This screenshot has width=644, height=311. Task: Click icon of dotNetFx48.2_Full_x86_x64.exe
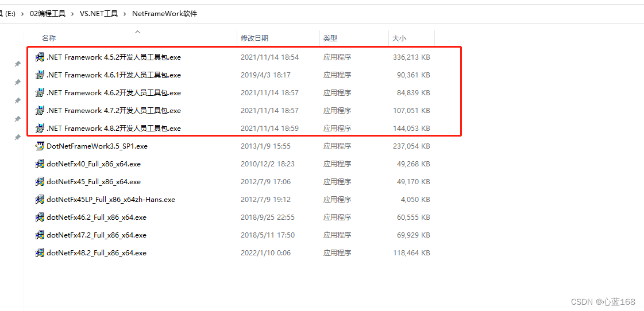pos(40,252)
